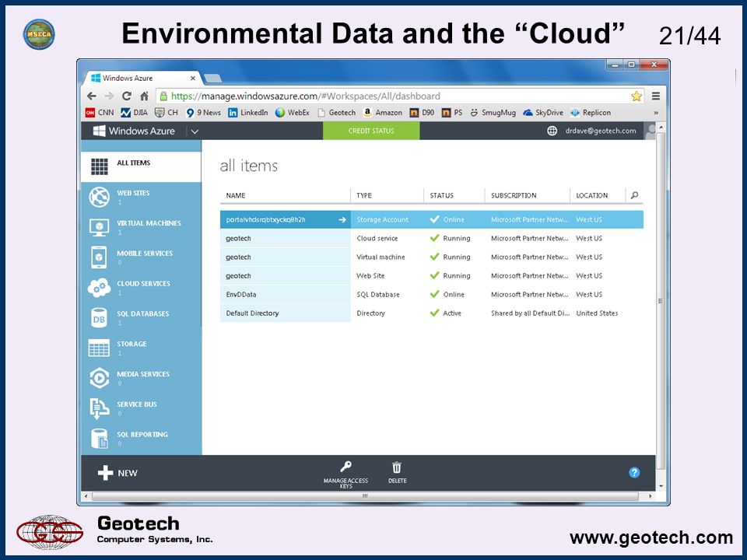Open the portalvhdsrqbtxyckq8h2h row arrow
The width and height of the screenshot is (747, 560).
coord(342,219)
